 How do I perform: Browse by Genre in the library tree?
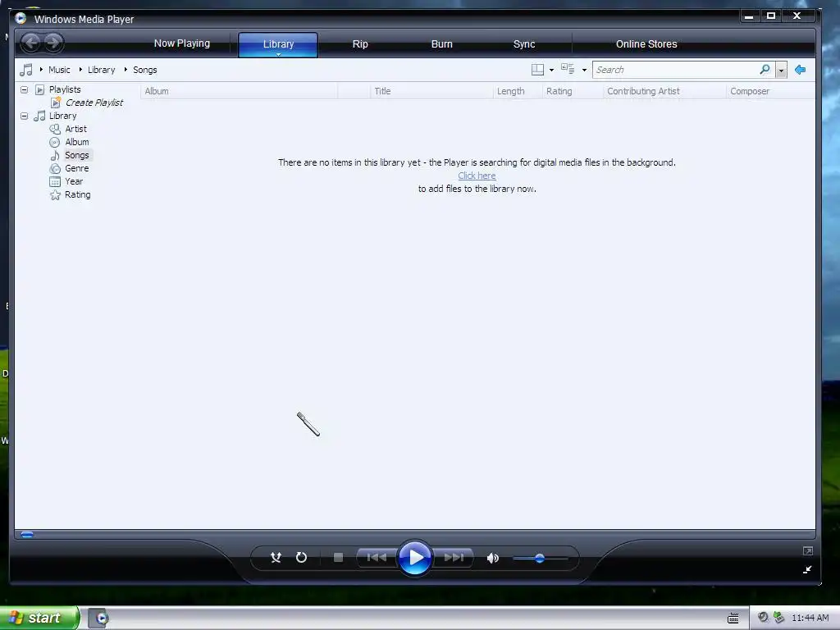tap(76, 168)
